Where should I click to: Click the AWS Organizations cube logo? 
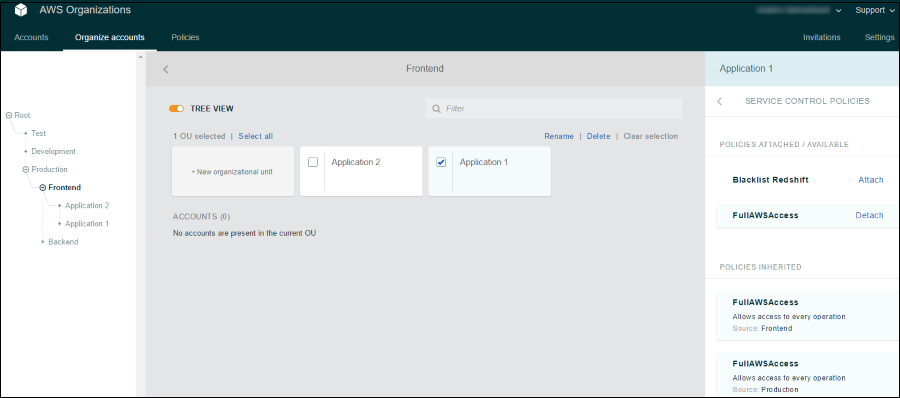click(x=21, y=10)
